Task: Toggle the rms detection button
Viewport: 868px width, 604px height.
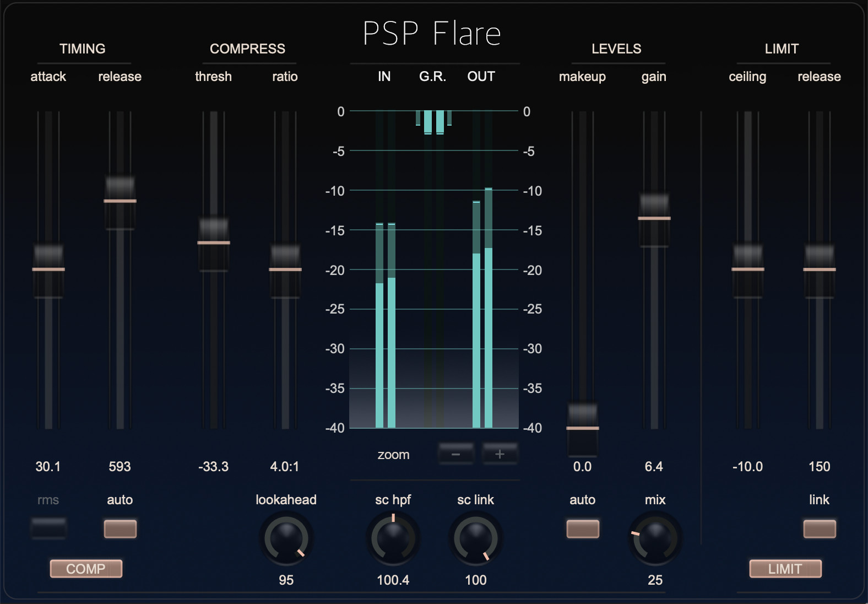Action: click(48, 528)
